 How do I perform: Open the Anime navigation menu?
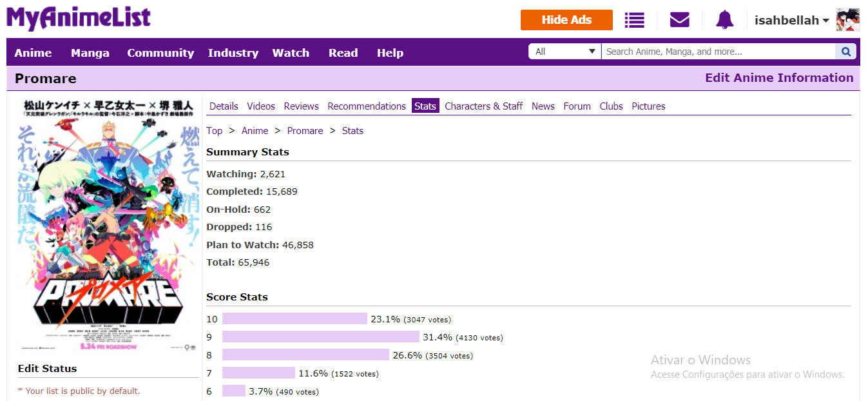click(x=33, y=53)
